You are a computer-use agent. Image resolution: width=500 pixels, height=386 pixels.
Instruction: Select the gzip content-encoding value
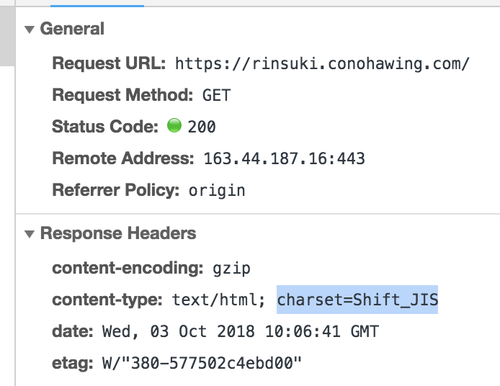(x=232, y=269)
